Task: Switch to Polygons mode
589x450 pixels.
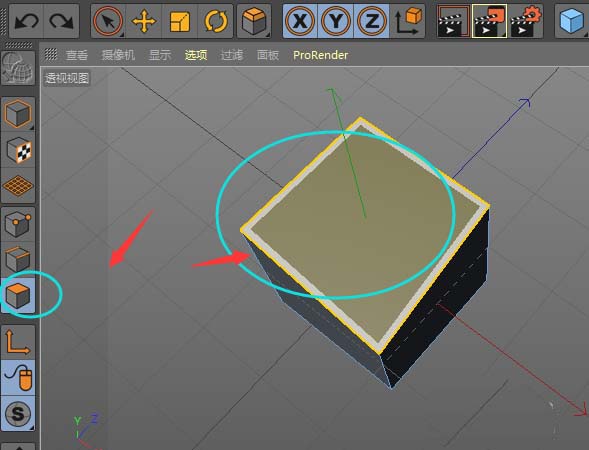Action: coord(18,295)
